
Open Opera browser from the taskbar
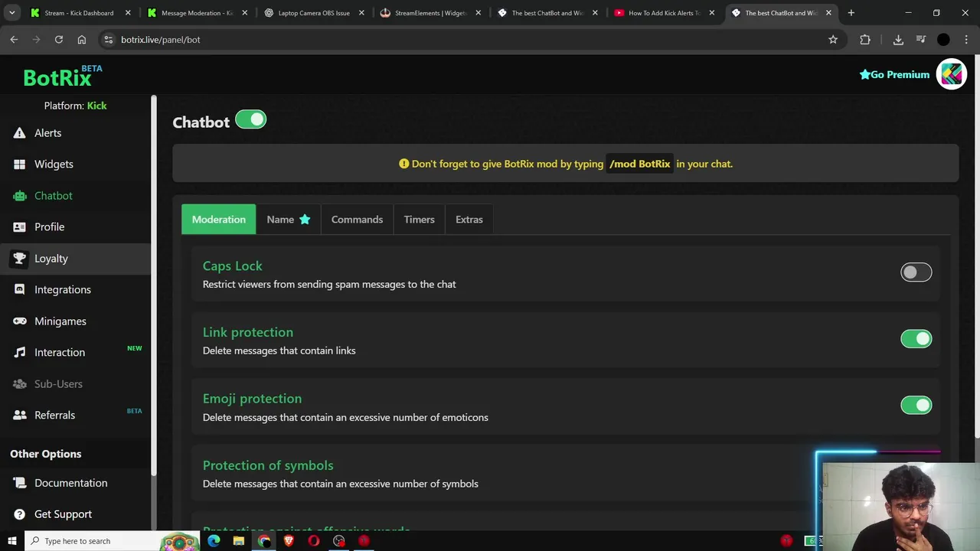[314, 541]
